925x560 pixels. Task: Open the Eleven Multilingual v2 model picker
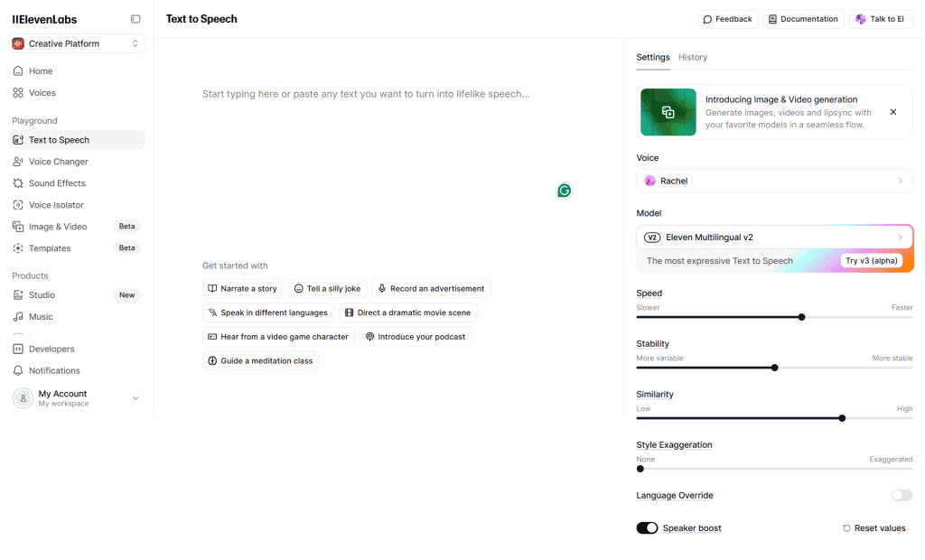point(774,237)
